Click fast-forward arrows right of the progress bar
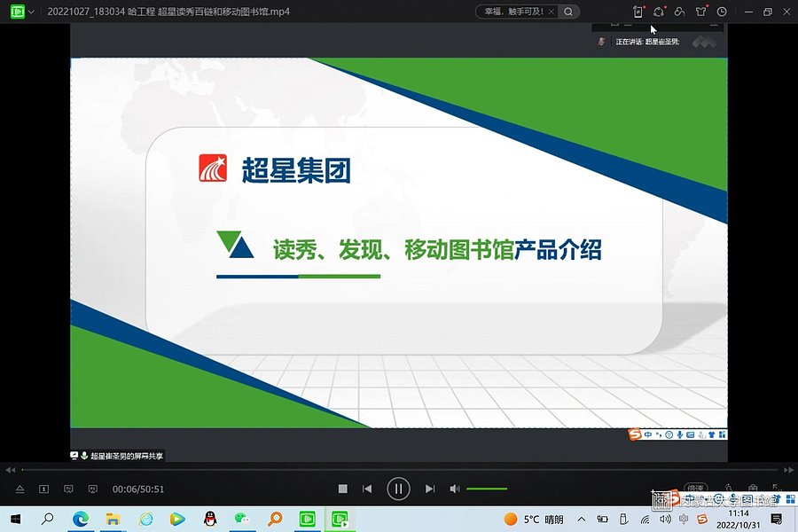This screenshot has height=532, width=798. (788, 469)
